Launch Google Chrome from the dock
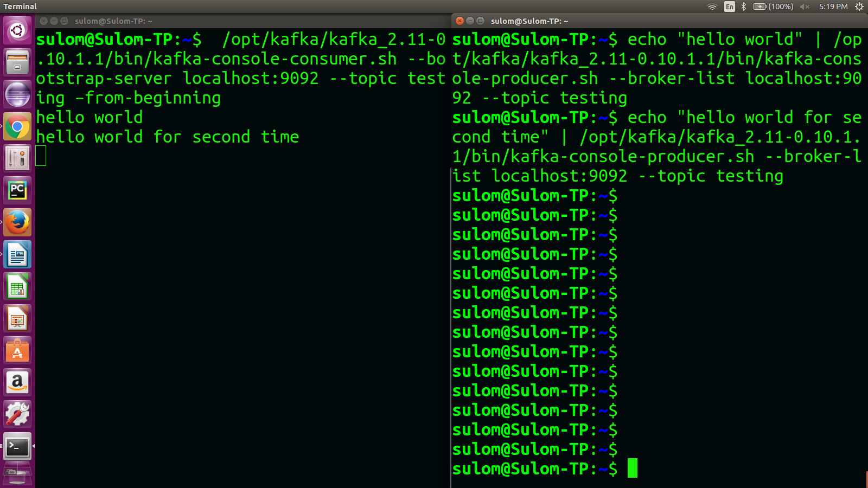This screenshot has width=868, height=488. [x=17, y=127]
